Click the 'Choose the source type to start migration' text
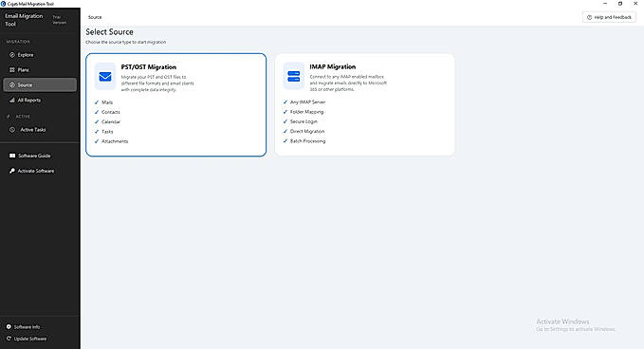The image size is (644, 349). [126, 42]
